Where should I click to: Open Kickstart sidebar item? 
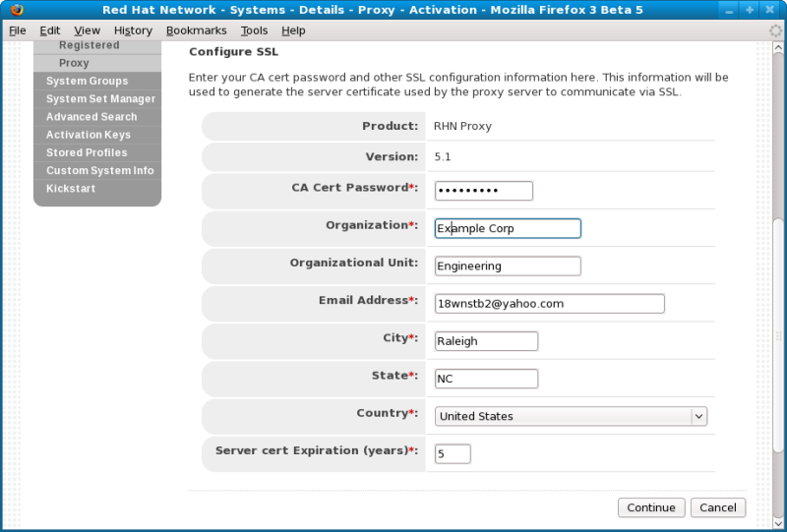pyautogui.click(x=71, y=188)
